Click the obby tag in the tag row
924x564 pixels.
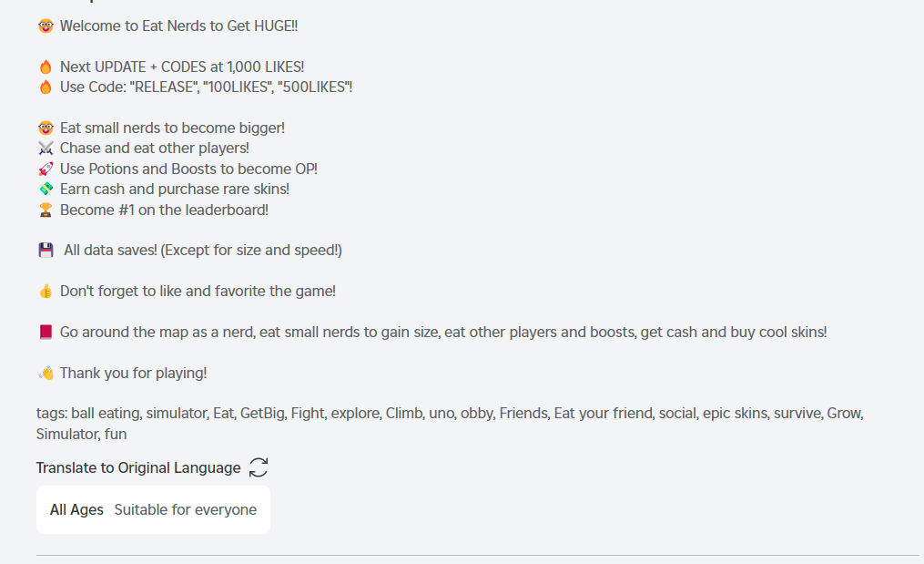478,413
